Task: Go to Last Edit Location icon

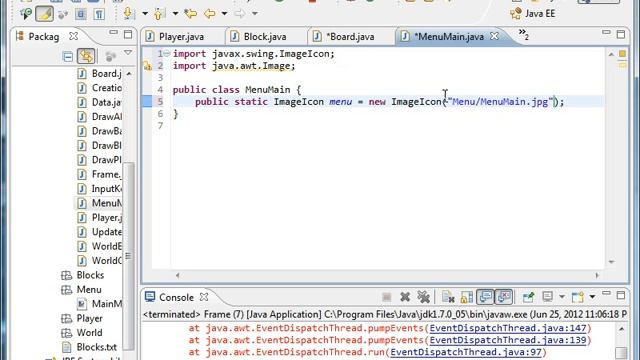Action: tap(190, 14)
